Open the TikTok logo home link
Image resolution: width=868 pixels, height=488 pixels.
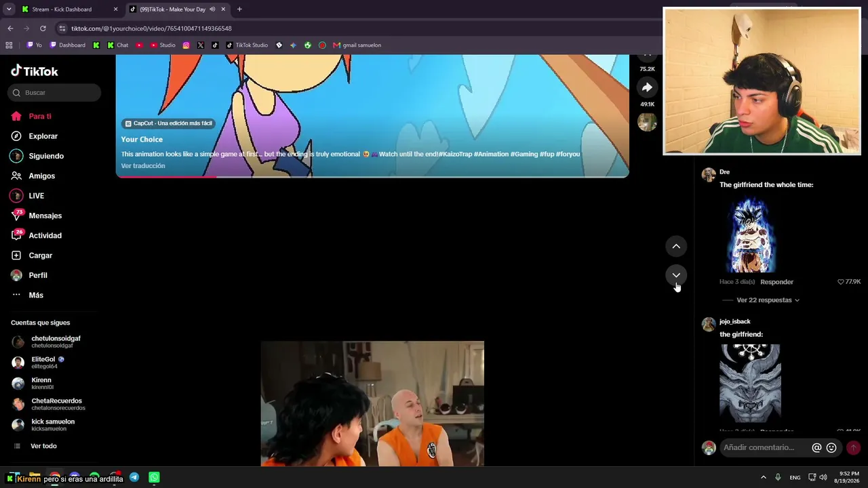35,71
